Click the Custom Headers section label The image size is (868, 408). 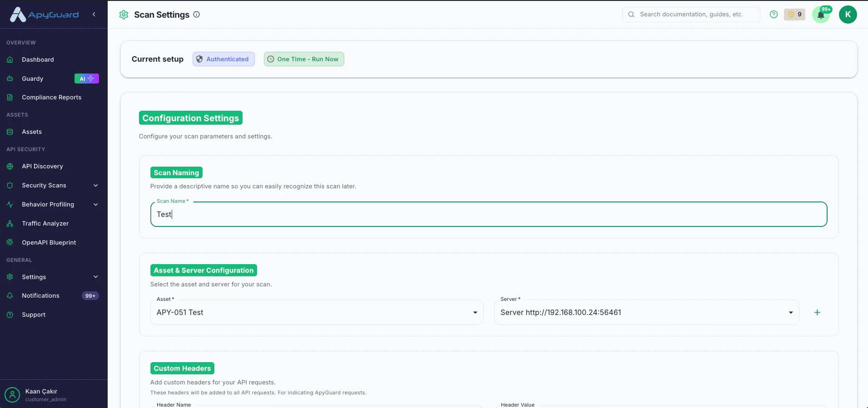[182, 369]
